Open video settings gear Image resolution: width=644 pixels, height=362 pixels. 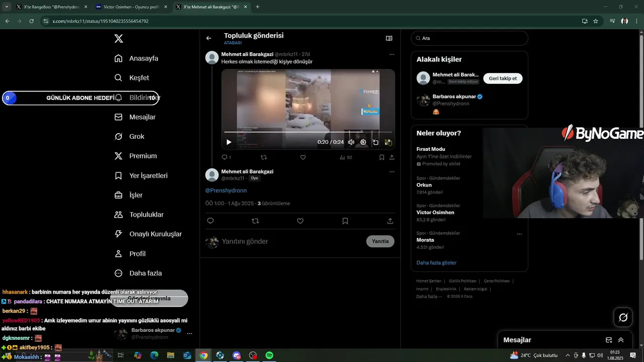(x=363, y=142)
